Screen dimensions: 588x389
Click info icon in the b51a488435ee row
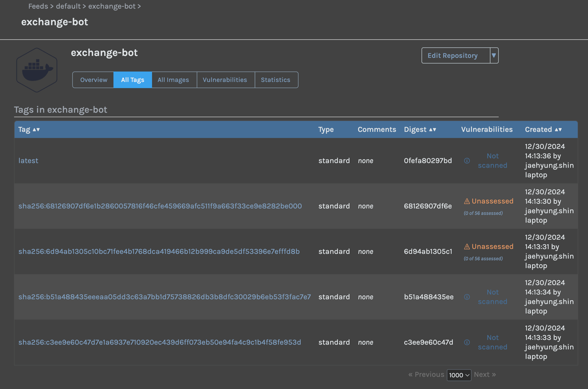[467, 297]
